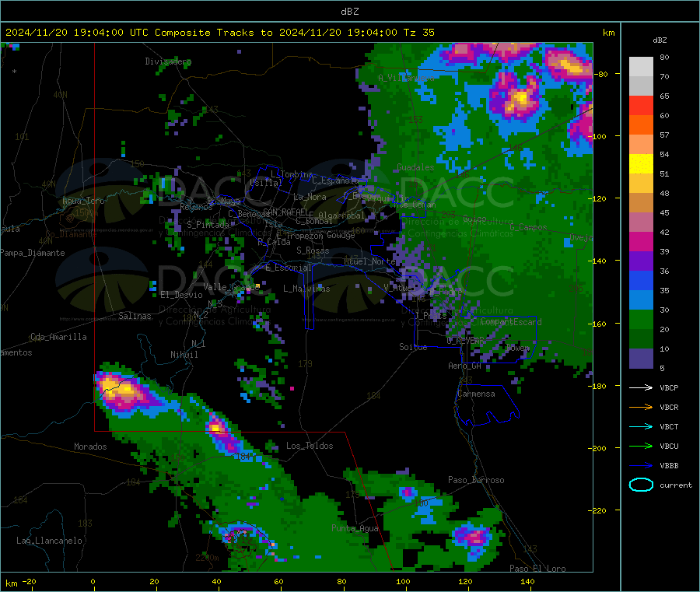
Task: Click the Morados place label
Action: (x=90, y=447)
